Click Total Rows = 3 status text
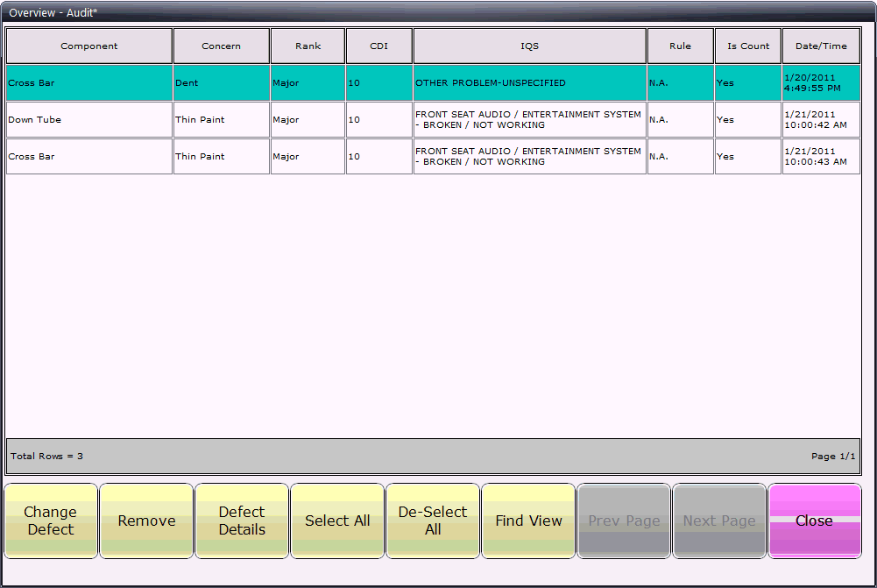 click(47, 456)
